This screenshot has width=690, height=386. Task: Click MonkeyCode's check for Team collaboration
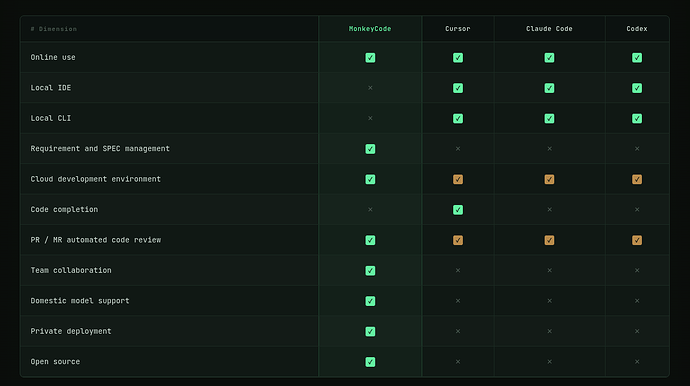coord(370,270)
